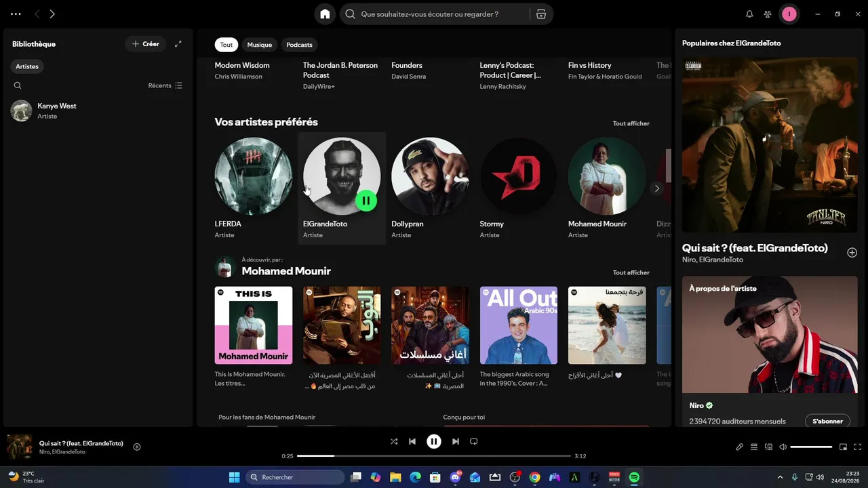
Task: Show next artists with carousel arrow
Action: (x=656, y=188)
